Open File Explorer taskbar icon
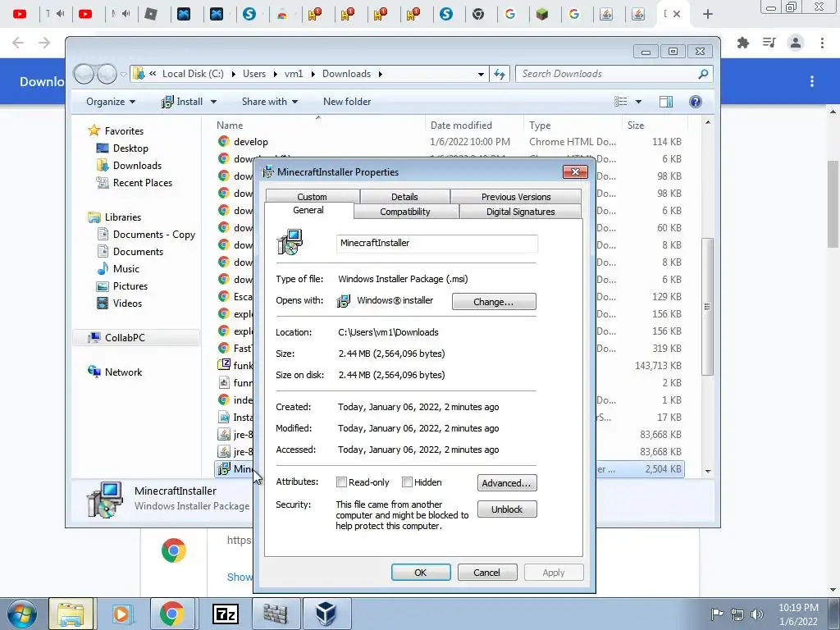The height and width of the screenshot is (630, 840). 71,614
